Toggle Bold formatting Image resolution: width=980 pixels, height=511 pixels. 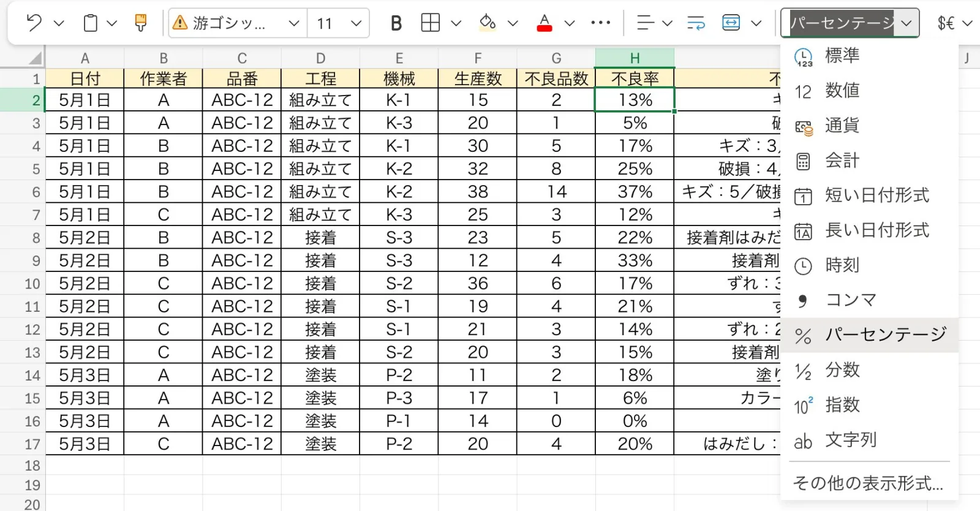[x=396, y=23]
